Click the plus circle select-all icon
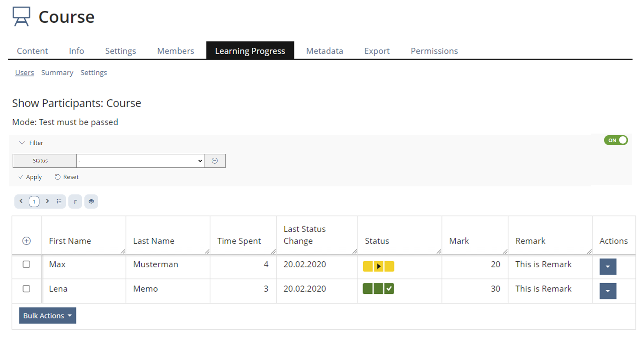The image size is (644, 347). (x=26, y=241)
